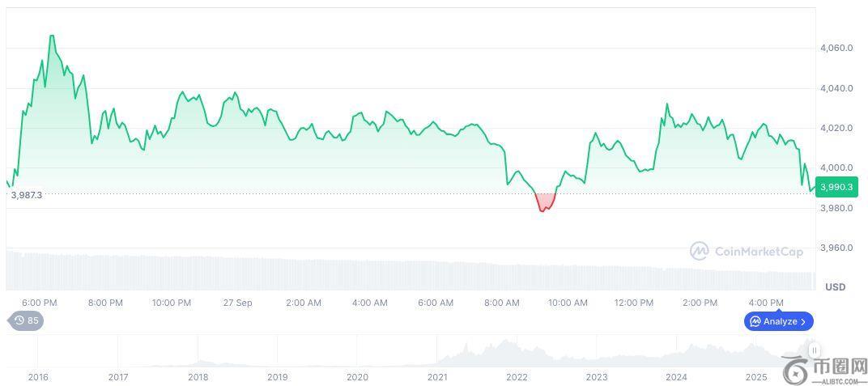Click the USD currency label
The image size is (868, 386).
835,287
